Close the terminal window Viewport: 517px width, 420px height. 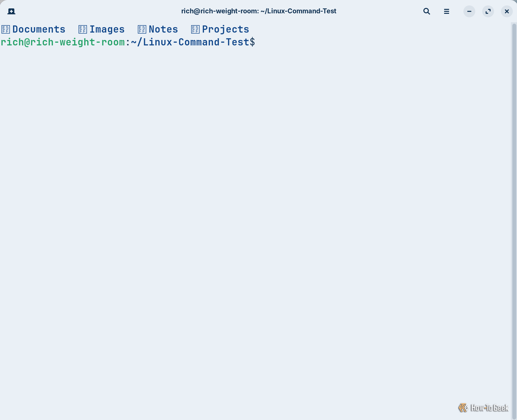[x=507, y=11]
